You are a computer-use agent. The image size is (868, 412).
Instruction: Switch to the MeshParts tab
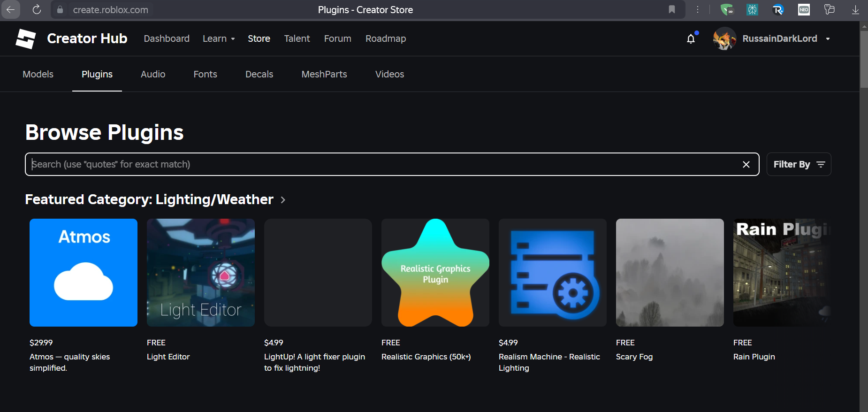pos(324,74)
